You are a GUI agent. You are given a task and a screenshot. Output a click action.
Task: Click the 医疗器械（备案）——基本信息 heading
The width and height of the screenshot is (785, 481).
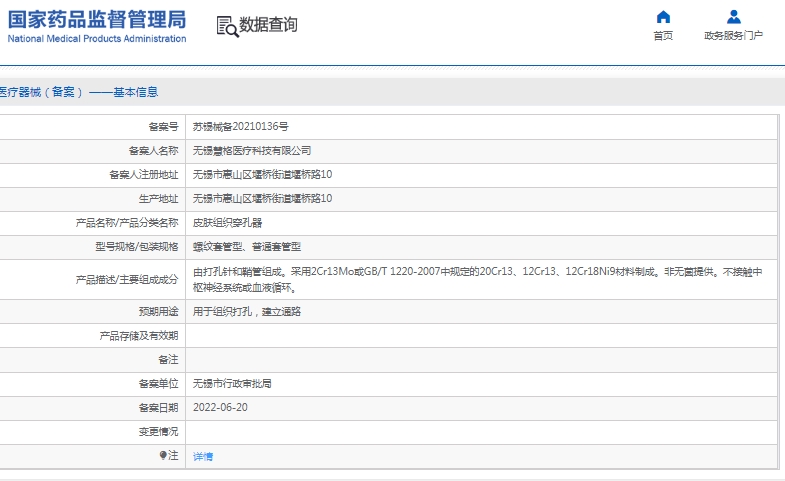pos(79,92)
